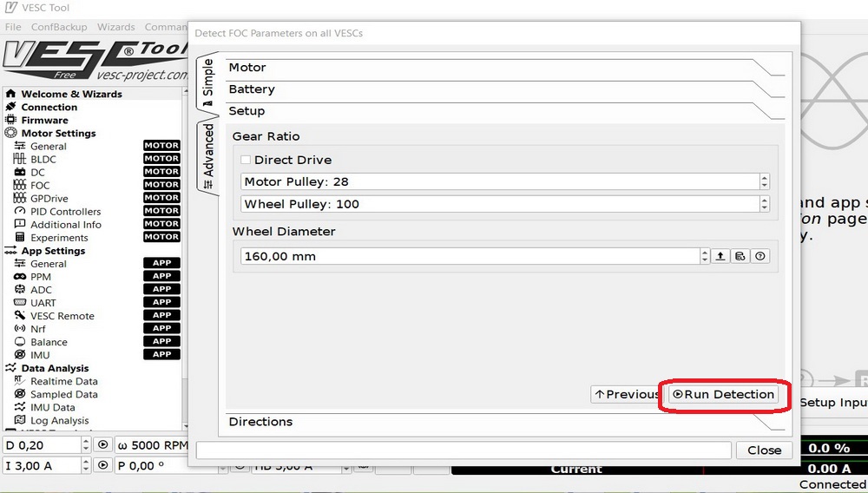Screen dimensions: 868x493
Task: Open the Realtime Data page
Action: 63,381
